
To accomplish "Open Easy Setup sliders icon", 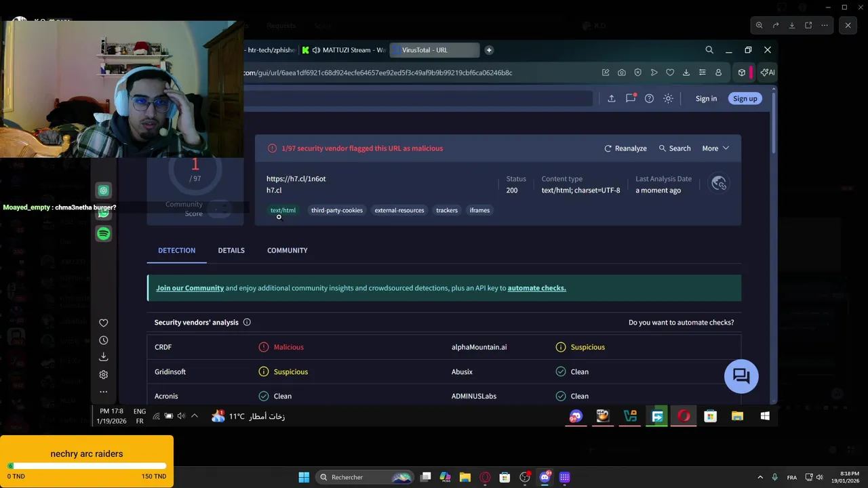I will pos(703,73).
